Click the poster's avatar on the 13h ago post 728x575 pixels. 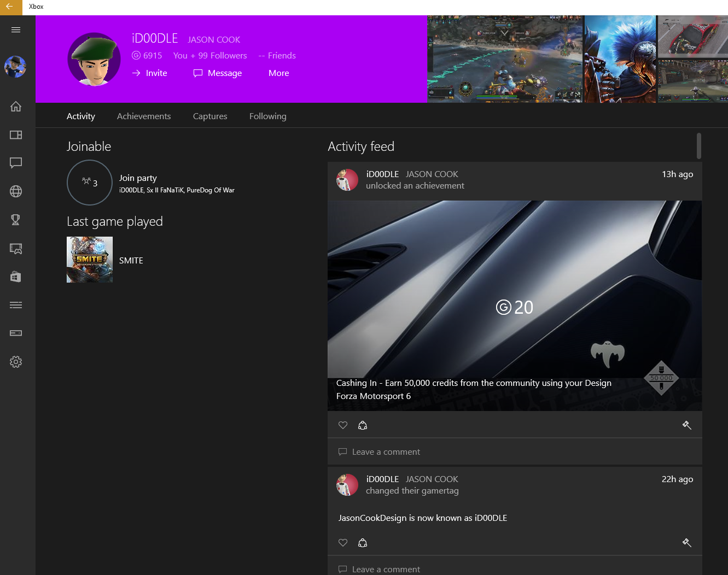(x=347, y=180)
